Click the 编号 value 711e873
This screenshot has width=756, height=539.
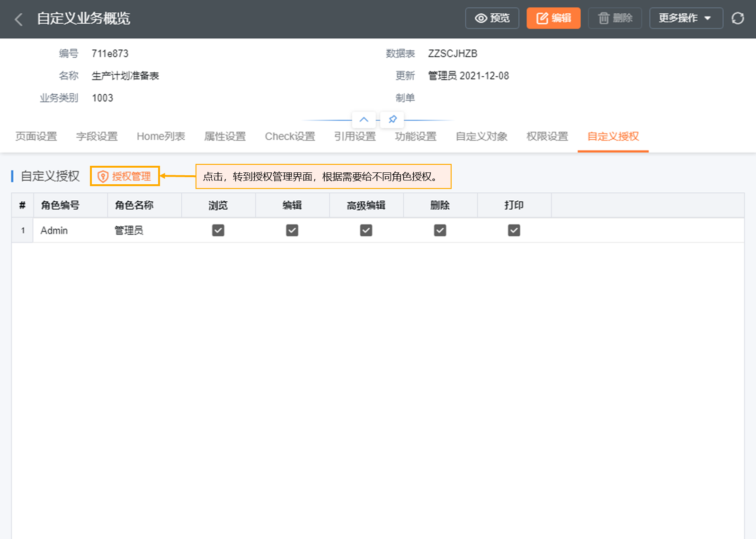(x=110, y=54)
